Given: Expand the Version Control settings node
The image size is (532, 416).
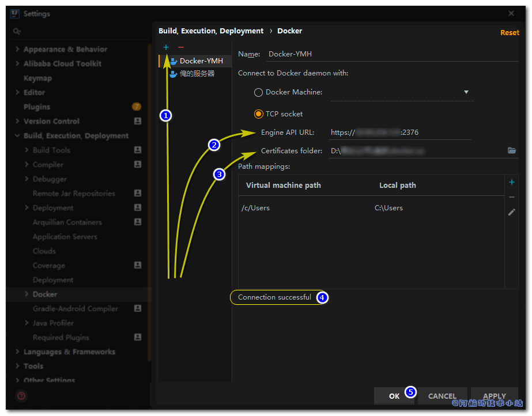Looking at the screenshot, I should pos(17,121).
